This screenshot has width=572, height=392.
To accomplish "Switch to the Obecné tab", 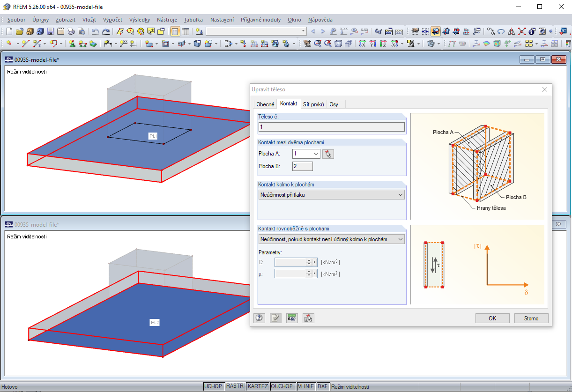I will click(265, 104).
